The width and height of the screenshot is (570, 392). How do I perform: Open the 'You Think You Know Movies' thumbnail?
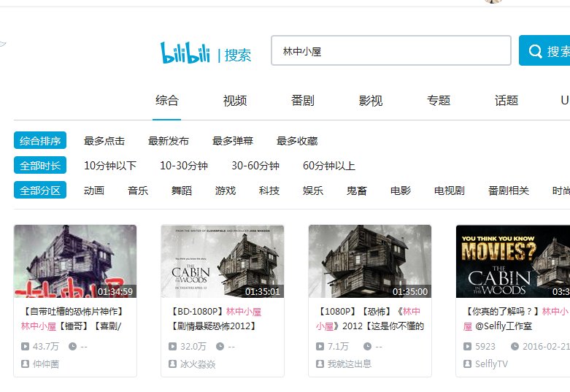coord(513,261)
